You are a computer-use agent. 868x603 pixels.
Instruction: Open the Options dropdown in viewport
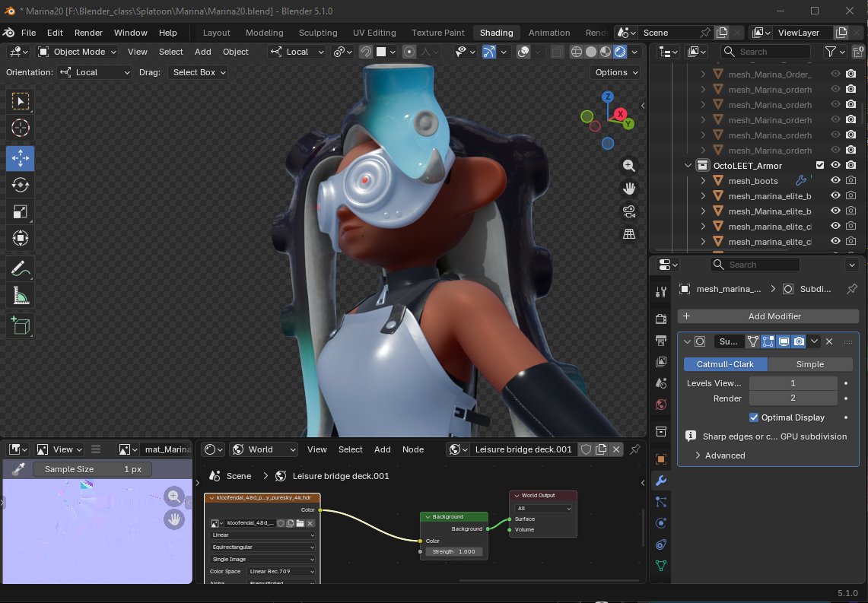[x=615, y=72]
